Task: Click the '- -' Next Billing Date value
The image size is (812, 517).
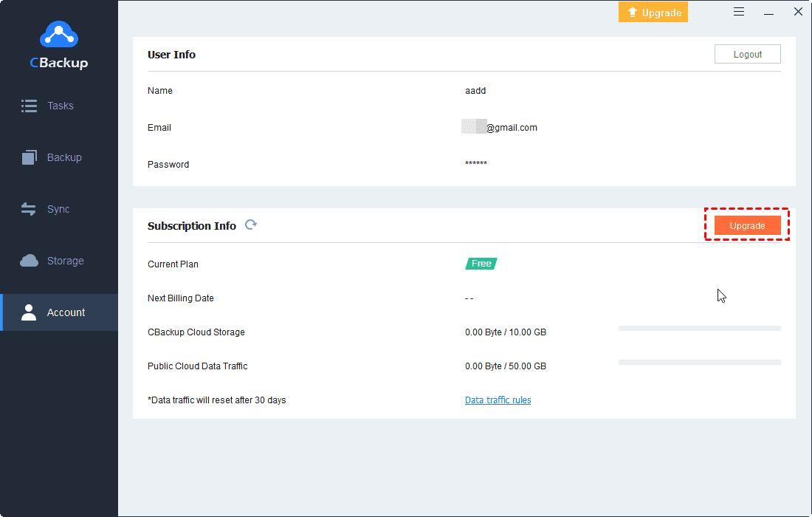Action: pos(469,298)
